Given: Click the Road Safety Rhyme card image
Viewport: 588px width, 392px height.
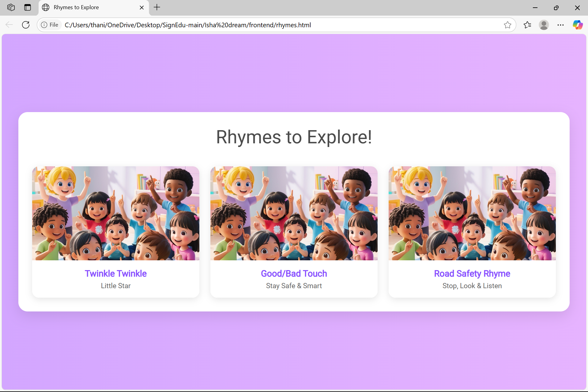Looking at the screenshot, I should 472,213.
